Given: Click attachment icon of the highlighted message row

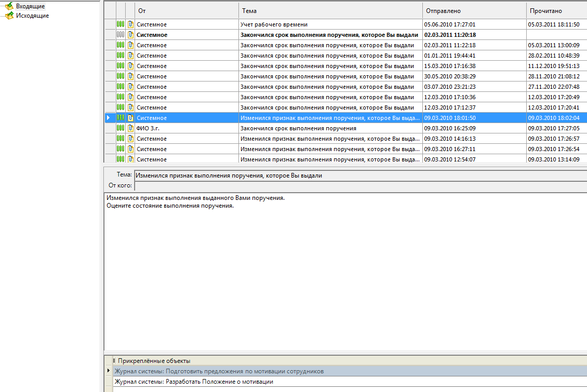Looking at the screenshot, I should click(131, 118).
